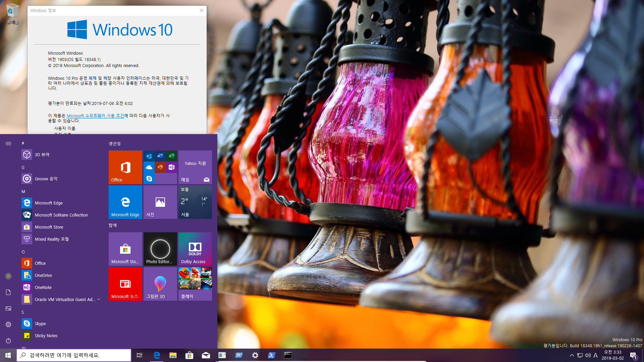Click the Power button in Start menu
The image size is (644, 362).
[8, 341]
